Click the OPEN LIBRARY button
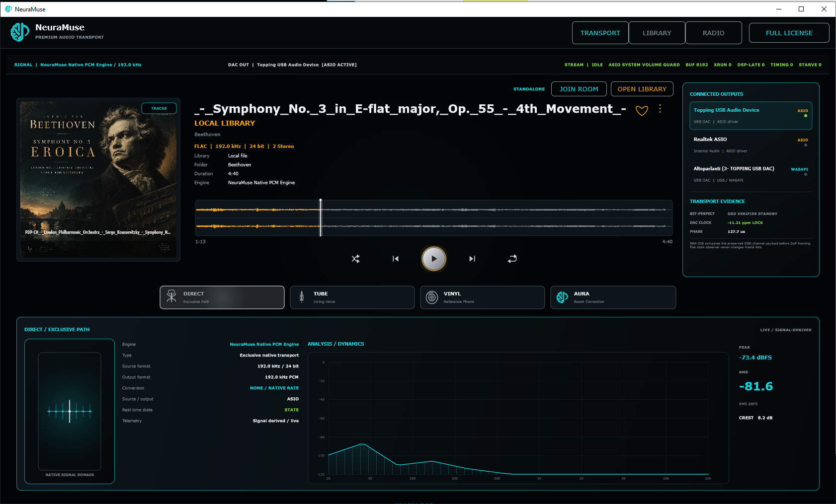836x504 pixels. tap(642, 89)
